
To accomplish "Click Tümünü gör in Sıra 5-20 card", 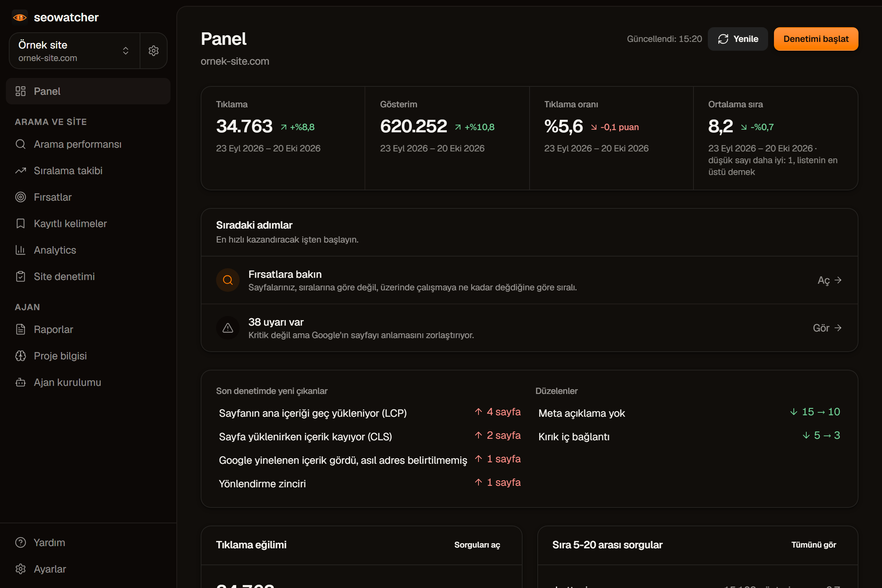I will [x=814, y=545].
